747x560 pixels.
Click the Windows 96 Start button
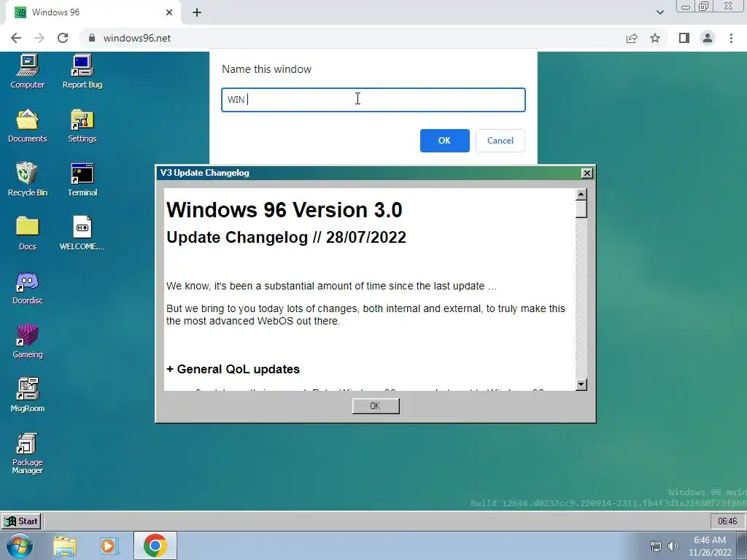point(21,521)
